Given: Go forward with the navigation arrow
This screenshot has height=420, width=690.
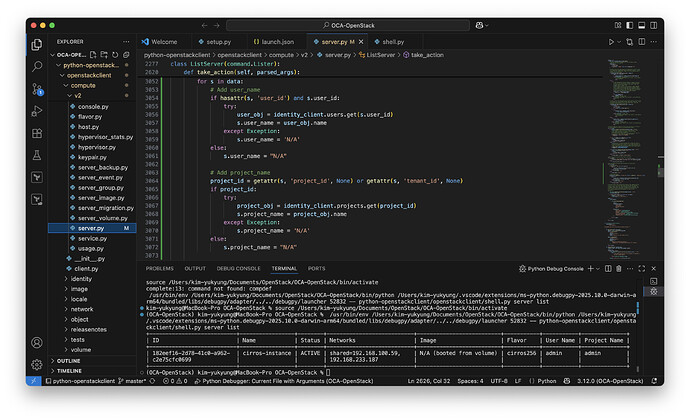Looking at the screenshot, I should (217, 26).
